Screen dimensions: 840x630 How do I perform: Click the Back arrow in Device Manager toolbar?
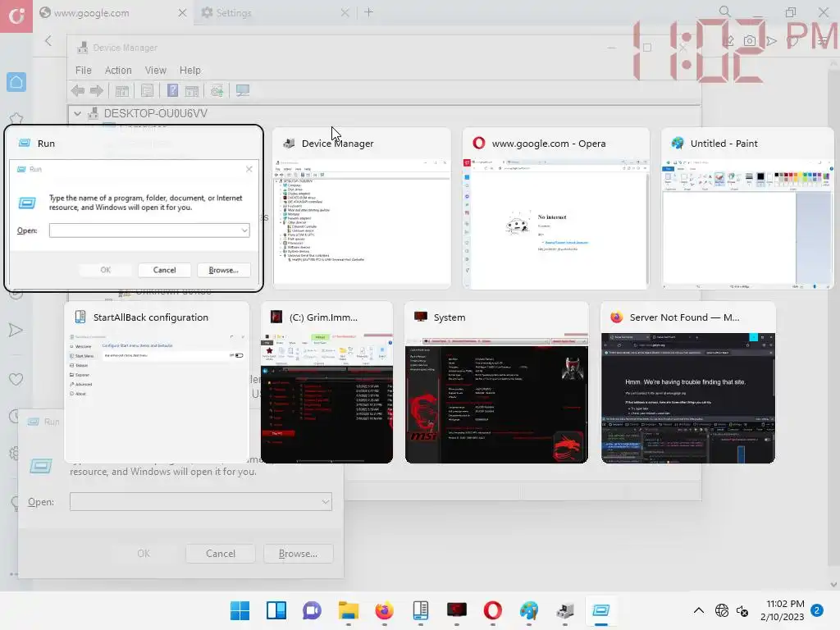[x=78, y=90]
